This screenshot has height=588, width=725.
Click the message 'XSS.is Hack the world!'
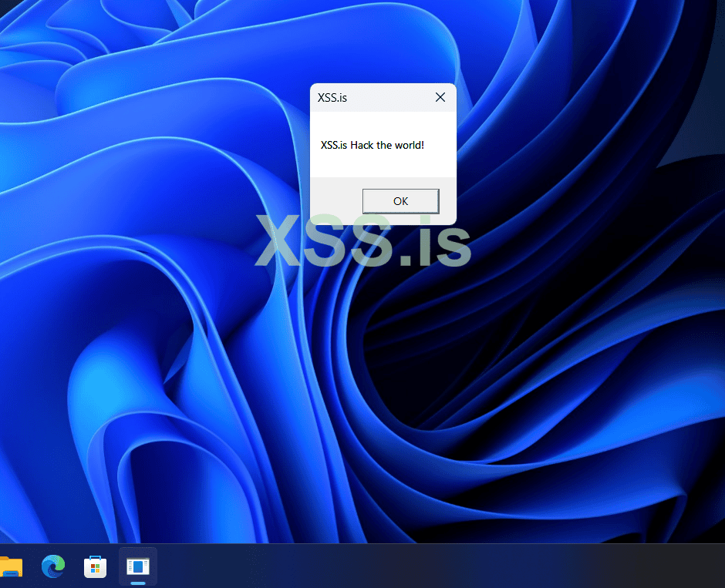click(x=373, y=145)
